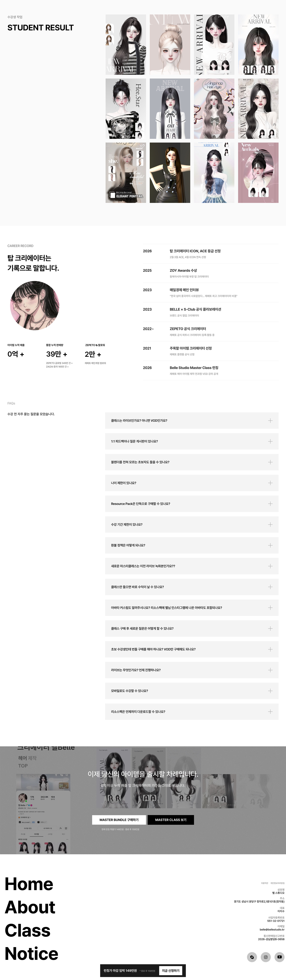
Task: Click MASTER BUNDLE 구매하기 button
Action: [119, 820]
